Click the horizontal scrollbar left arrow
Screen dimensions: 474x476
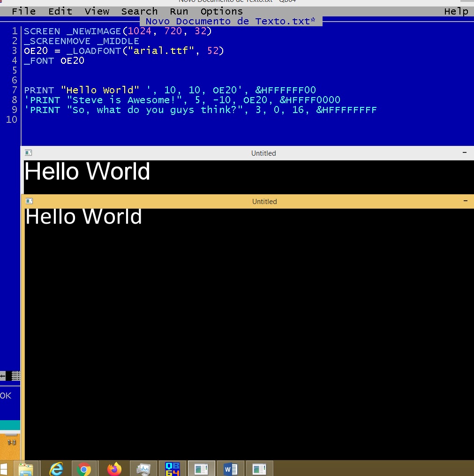point(3,376)
